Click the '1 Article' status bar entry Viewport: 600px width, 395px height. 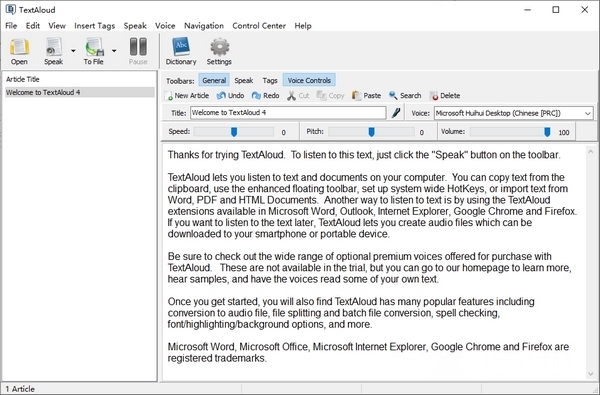click(x=20, y=389)
